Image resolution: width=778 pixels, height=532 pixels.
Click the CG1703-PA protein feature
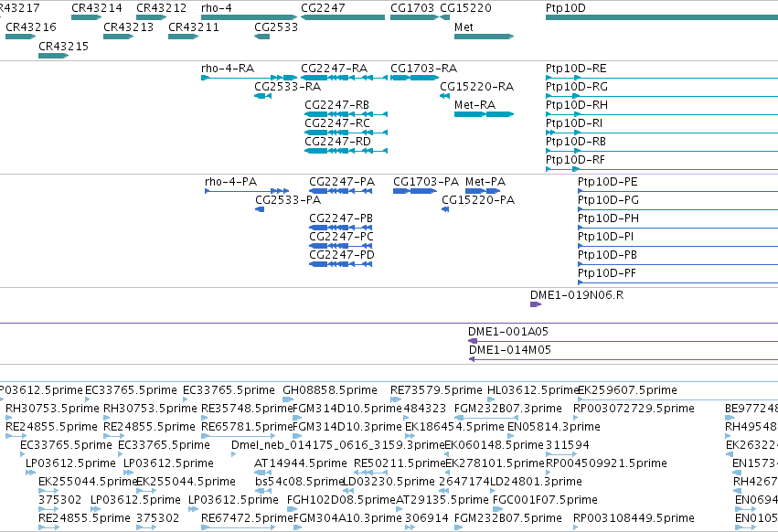(415, 191)
